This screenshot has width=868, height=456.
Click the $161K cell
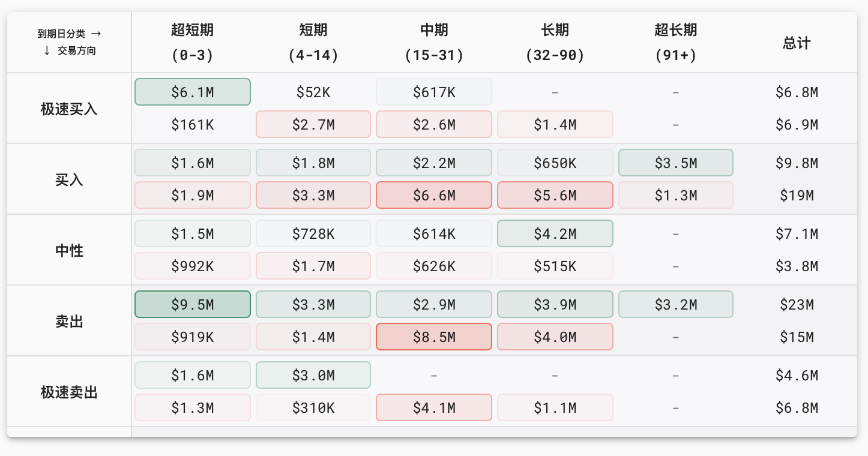(x=193, y=124)
